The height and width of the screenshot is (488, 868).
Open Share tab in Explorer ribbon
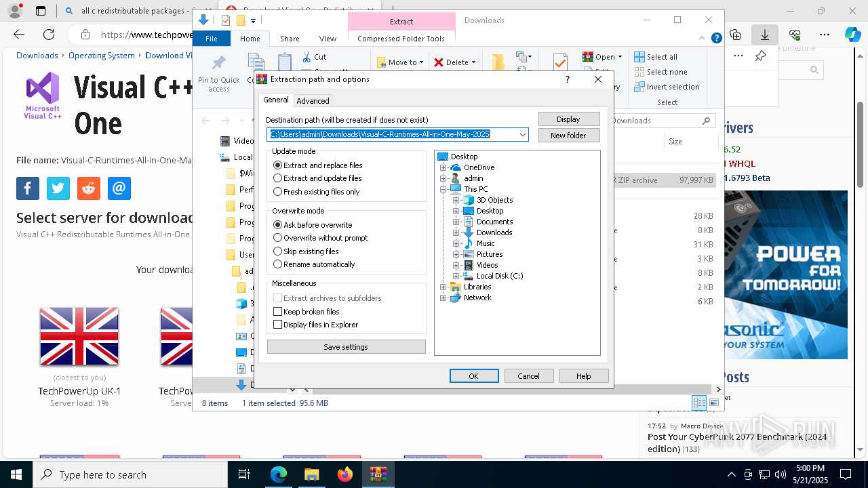point(290,39)
